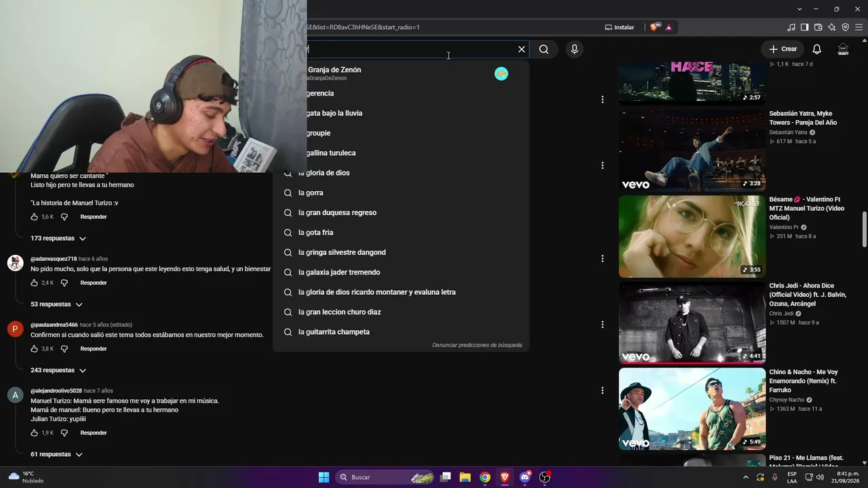Open @paulaandrea5466 profile avatar
The height and width of the screenshot is (488, 868).
click(x=15, y=329)
